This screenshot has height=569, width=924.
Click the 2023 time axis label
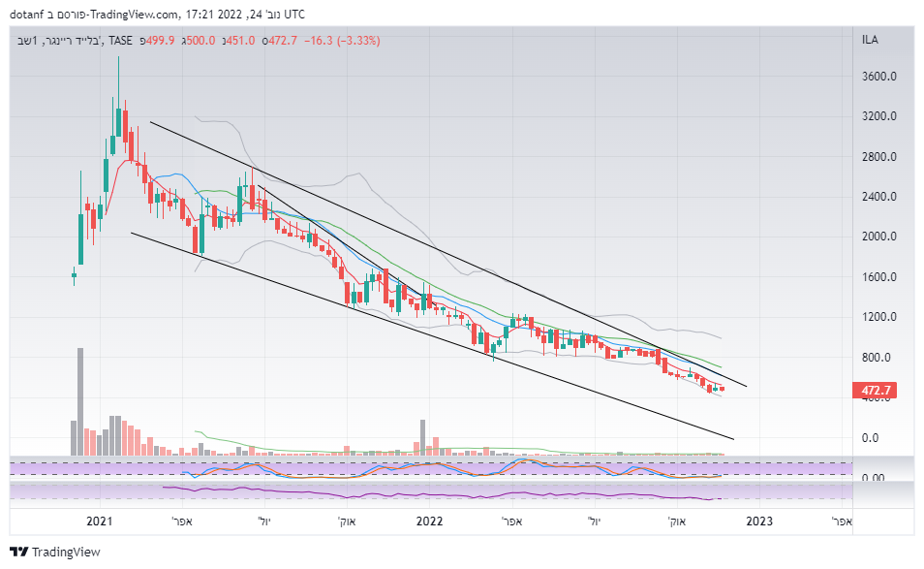[759, 522]
